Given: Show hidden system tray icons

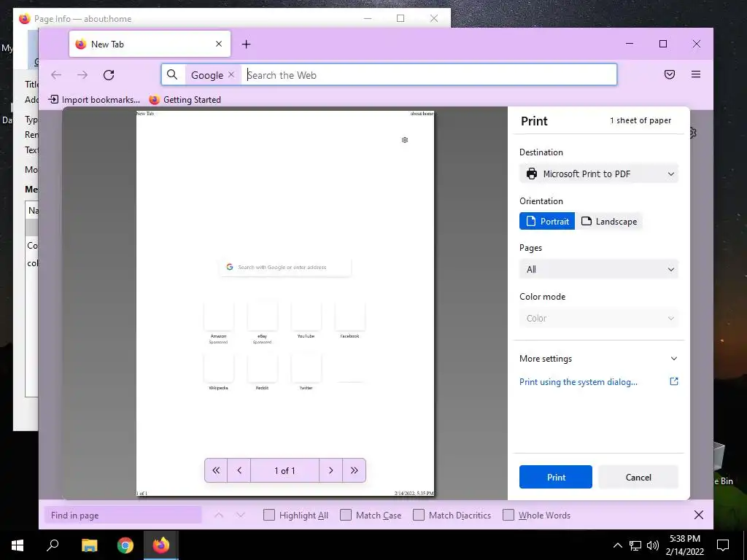Looking at the screenshot, I should [x=617, y=545].
